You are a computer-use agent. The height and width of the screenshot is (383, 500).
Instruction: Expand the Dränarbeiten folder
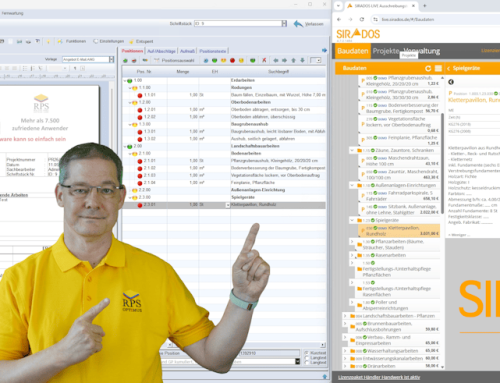345,366
